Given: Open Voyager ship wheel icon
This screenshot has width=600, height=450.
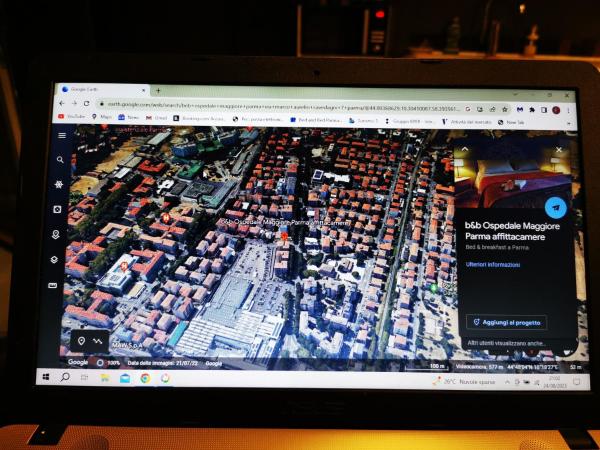Looking at the screenshot, I should click(60, 185).
